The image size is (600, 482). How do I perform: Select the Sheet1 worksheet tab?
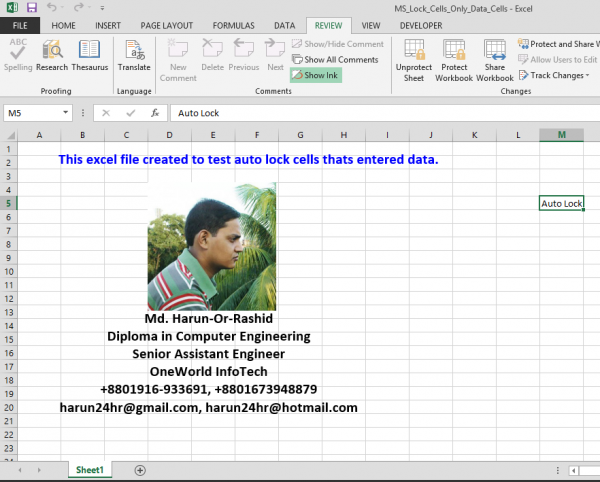pos(90,470)
